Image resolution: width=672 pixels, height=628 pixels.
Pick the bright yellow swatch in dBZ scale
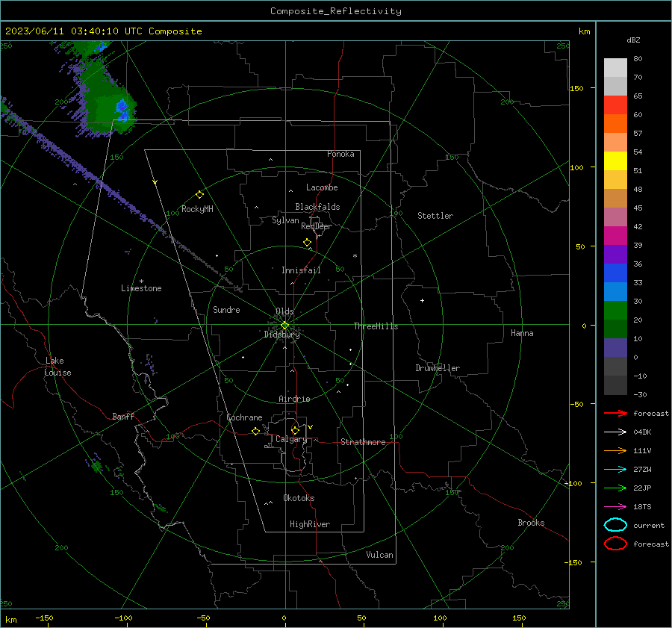[615, 161]
